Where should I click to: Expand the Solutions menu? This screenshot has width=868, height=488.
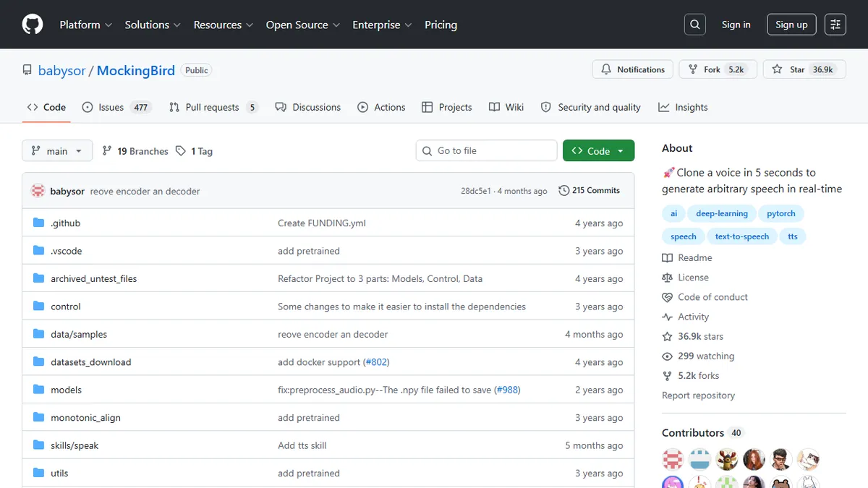click(153, 25)
